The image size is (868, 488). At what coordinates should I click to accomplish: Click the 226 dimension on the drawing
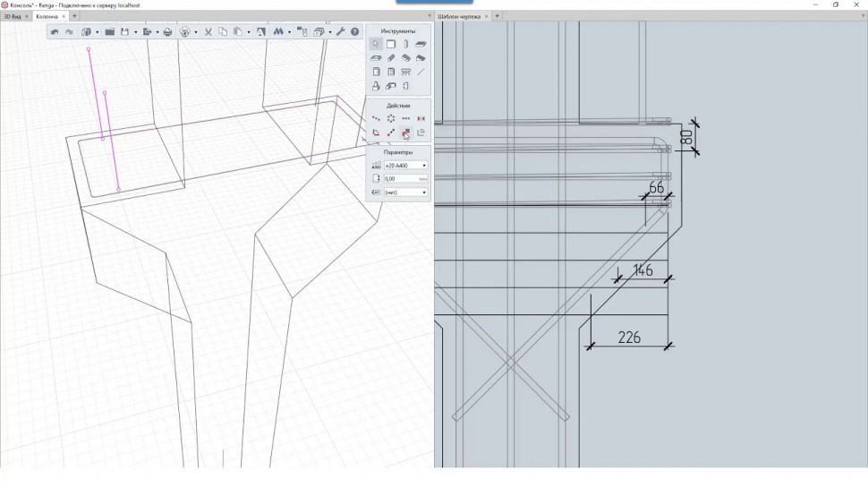[x=629, y=338]
